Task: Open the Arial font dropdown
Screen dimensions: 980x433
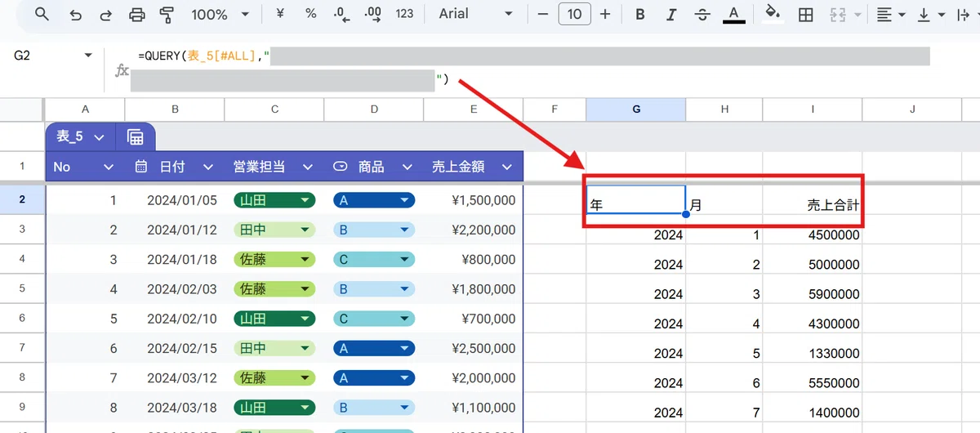Action: click(x=475, y=14)
